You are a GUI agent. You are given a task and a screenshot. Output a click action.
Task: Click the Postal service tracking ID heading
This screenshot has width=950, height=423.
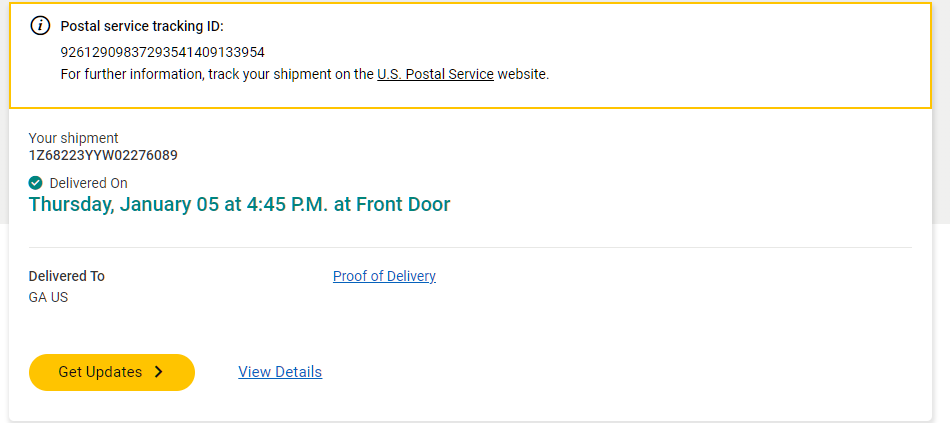coord(142,26)
